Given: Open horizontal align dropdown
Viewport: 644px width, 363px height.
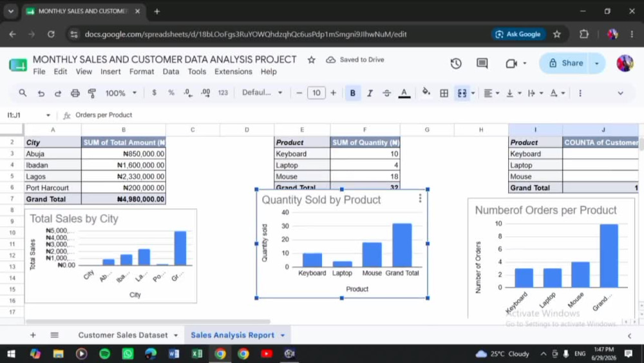Looking at the screenshot, I should pyautogui.click(x=491, y=93).
